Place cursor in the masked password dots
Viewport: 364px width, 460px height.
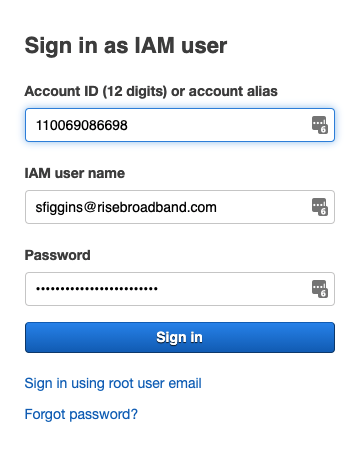(x=97, y=289)
